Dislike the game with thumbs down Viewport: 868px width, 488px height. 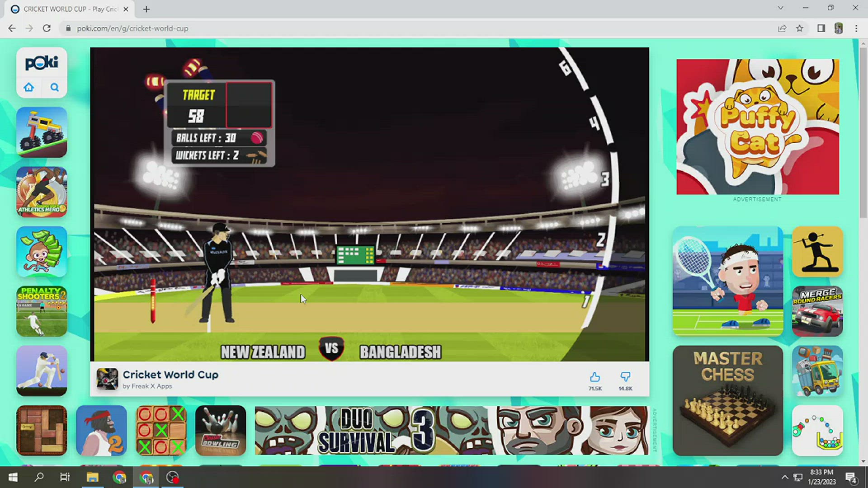click(625, 377)
